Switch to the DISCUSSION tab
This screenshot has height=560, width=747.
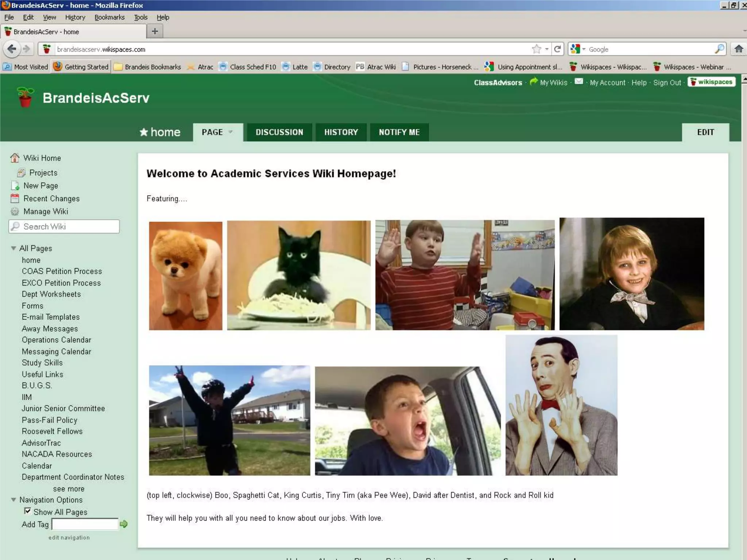pyautogui.click(x=279, y=132)
